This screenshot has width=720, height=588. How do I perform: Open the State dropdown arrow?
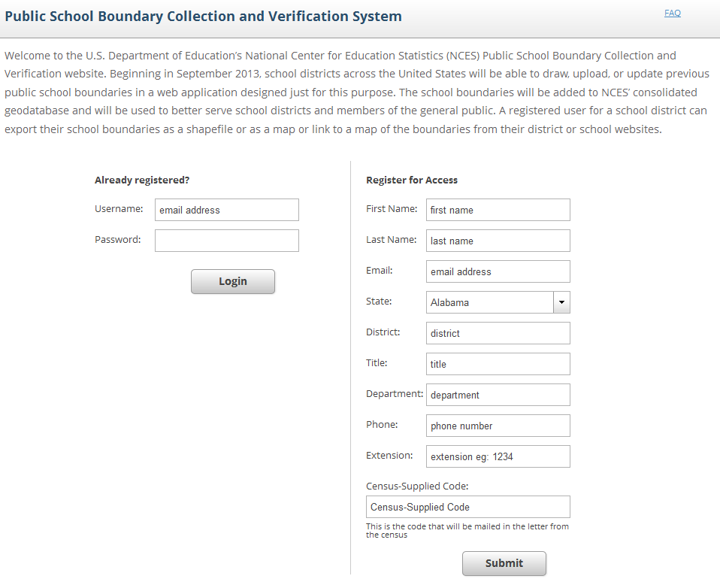coord(561,302)
